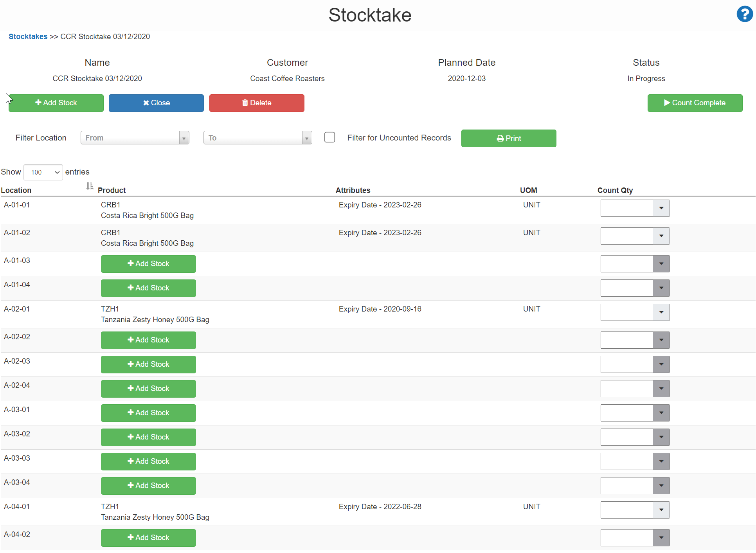Go to Stocktakes breadcrumb link

point(28,36)
